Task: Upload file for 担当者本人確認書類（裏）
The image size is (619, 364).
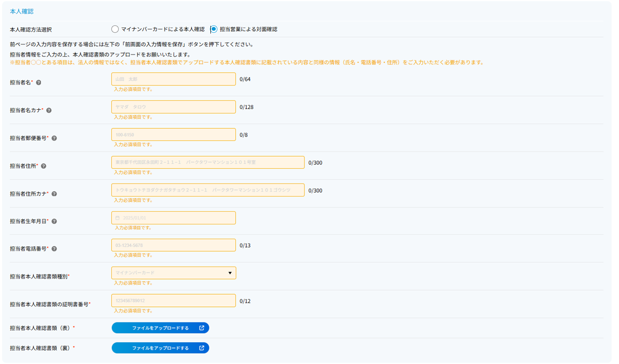Action: click(x=160, y=348)
